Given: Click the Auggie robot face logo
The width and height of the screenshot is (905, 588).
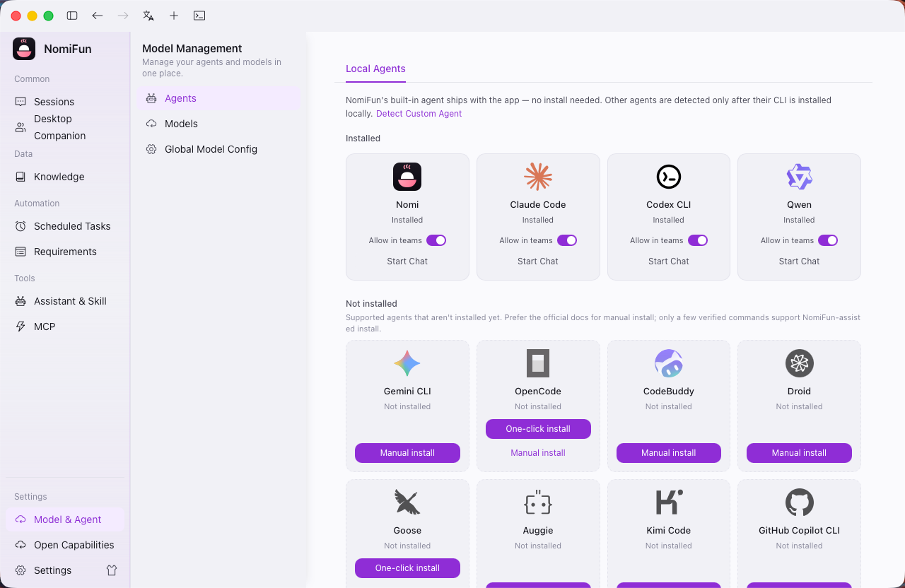Looking at the screenshot, I should [x=538, y=502].
